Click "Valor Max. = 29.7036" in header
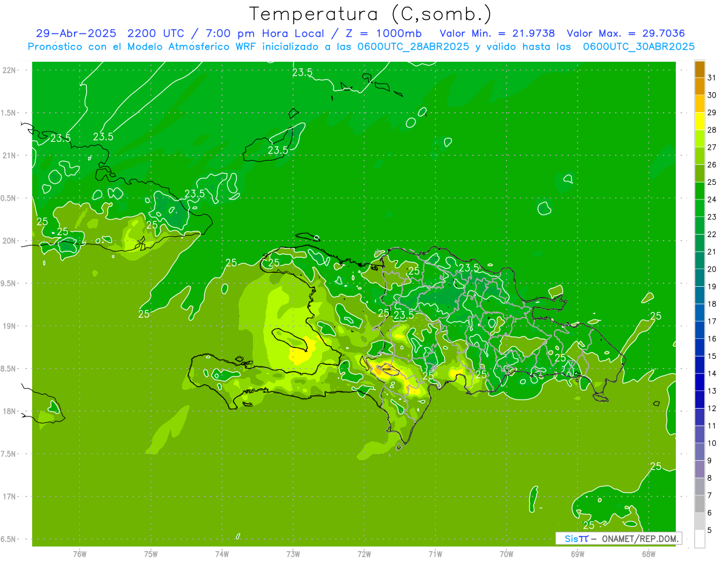 click(x=626, y=33)
